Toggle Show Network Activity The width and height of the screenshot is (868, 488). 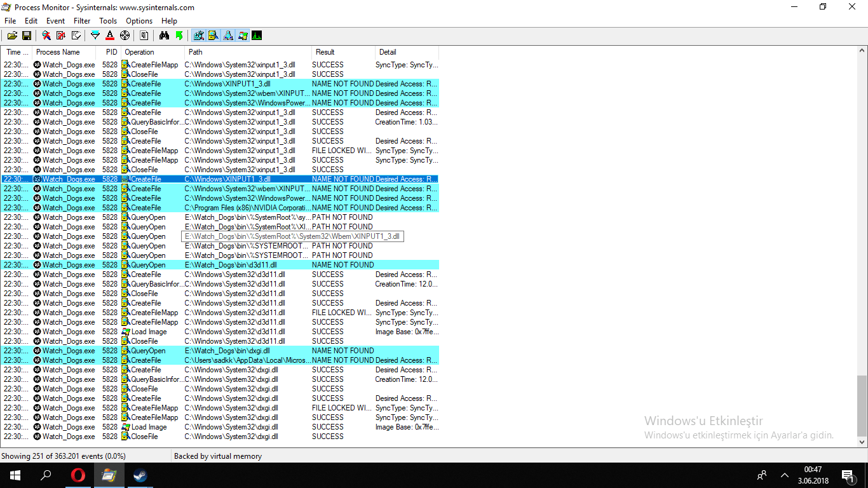coord(227,36)
